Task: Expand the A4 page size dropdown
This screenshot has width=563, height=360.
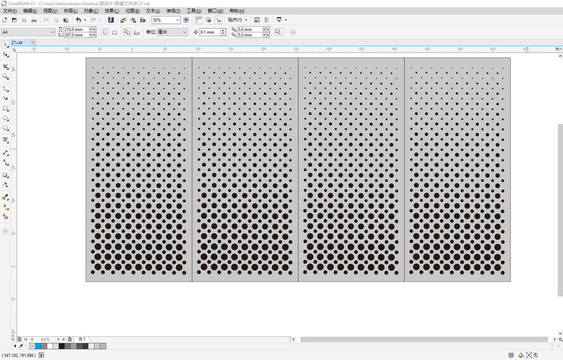Action: [x=28, y=32]
